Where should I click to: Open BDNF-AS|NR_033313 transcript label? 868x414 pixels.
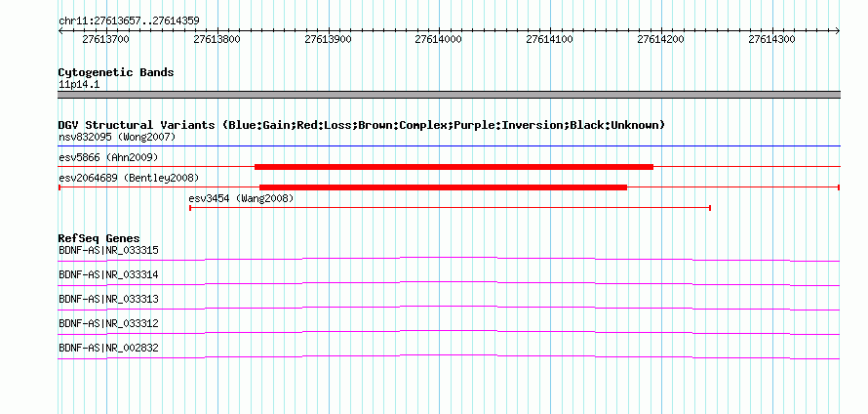[108, 300]
